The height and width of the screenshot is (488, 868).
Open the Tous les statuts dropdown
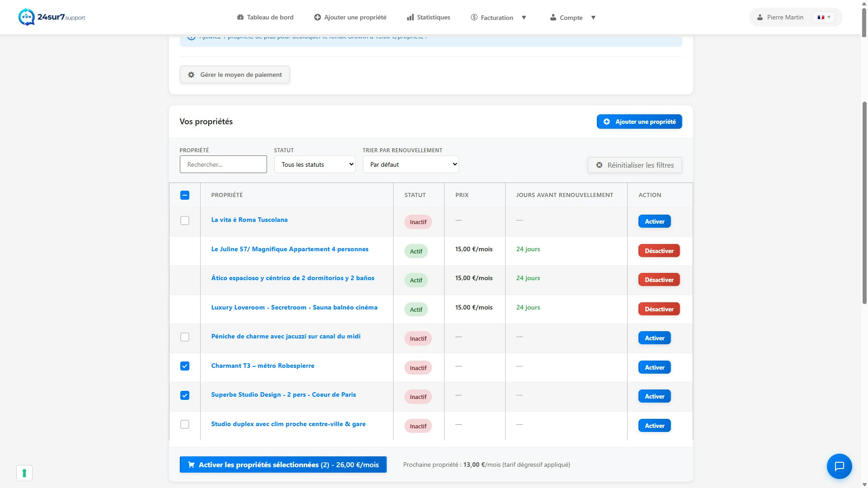pyautogui.click(x=314, y=164)
